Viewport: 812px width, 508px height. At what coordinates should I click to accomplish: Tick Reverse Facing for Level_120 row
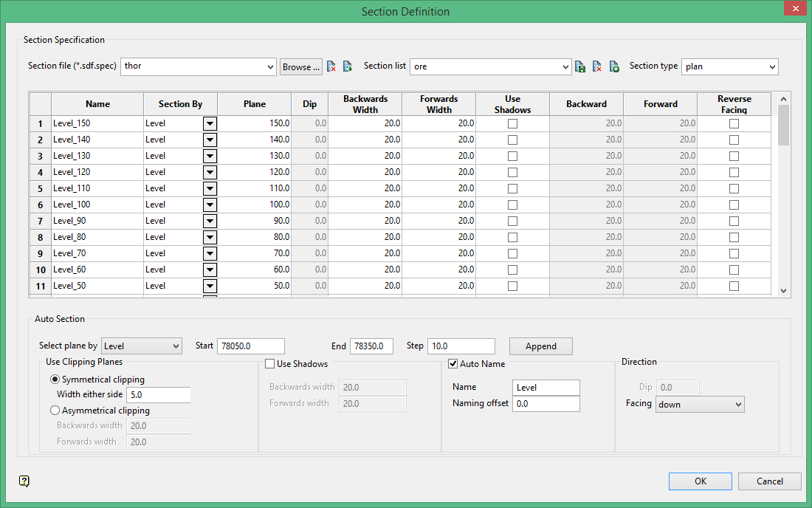coord(734,172)
